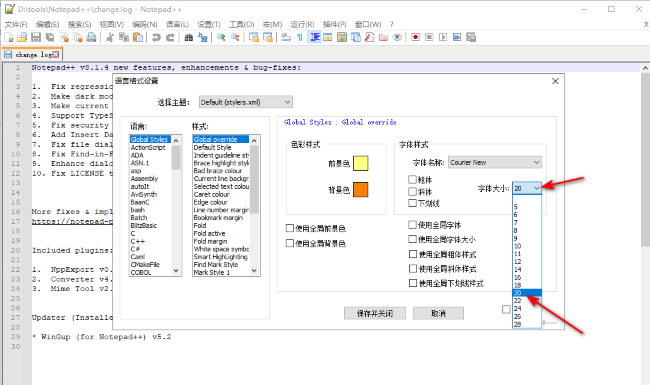Viewport: 650px width, 385px height.
Task: Check the 使用全局字体大小 option
Action: (x=412, y=239)
